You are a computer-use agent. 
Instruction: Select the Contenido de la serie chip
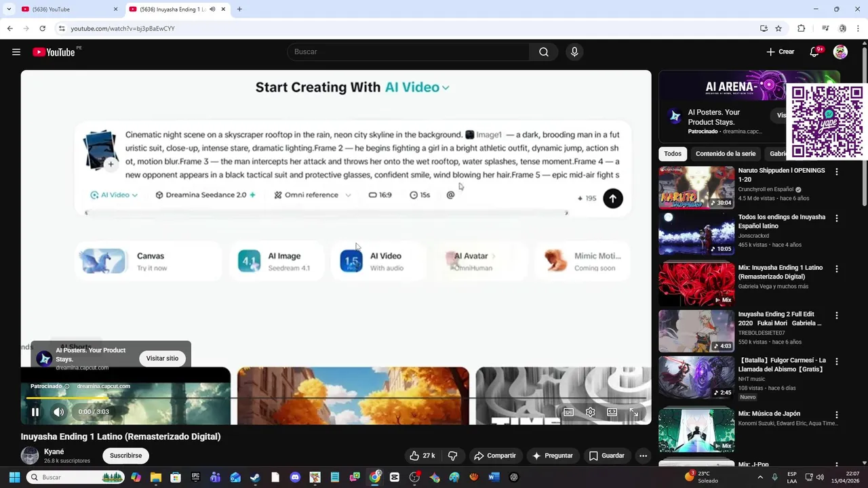(726, 154)
